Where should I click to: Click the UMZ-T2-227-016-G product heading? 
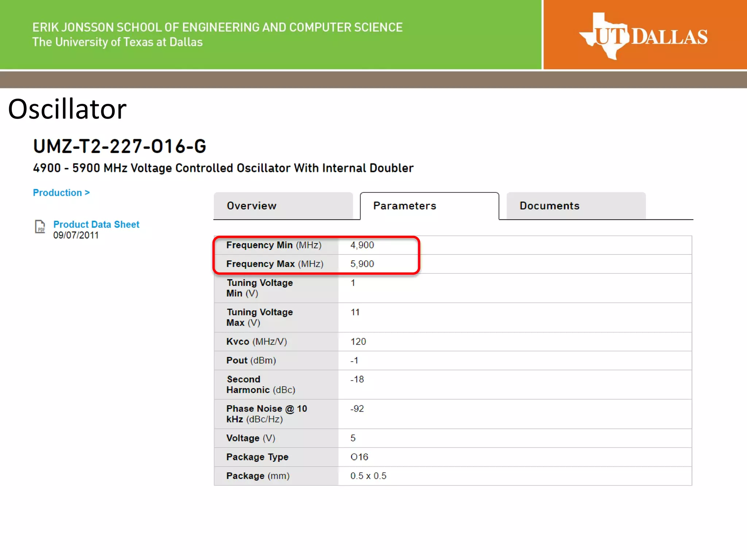120,147
